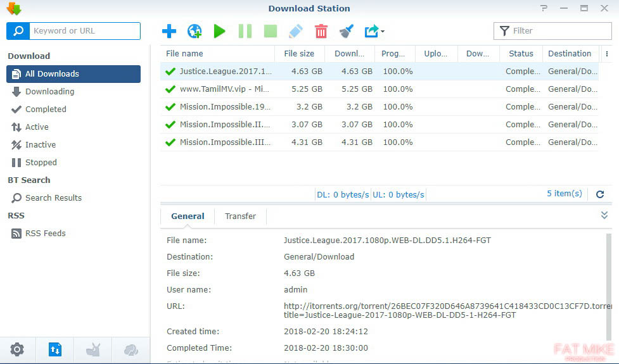Click the Download Station app logo icon
This screenshot has width=619, height=364.
coord(14,8)
